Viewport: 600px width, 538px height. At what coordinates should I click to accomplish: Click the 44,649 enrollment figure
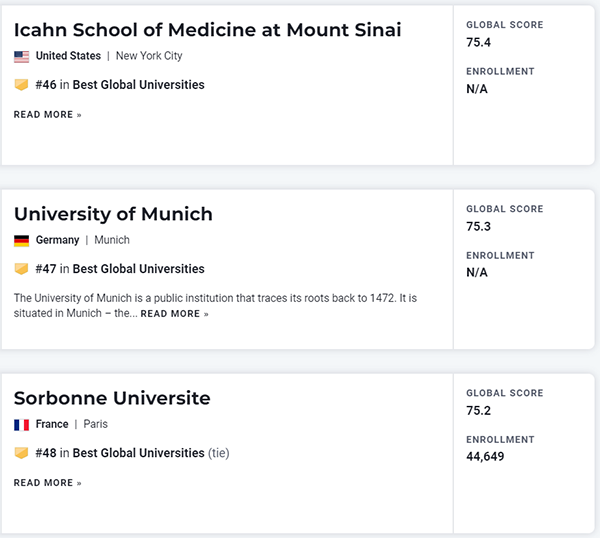point(484,456)
